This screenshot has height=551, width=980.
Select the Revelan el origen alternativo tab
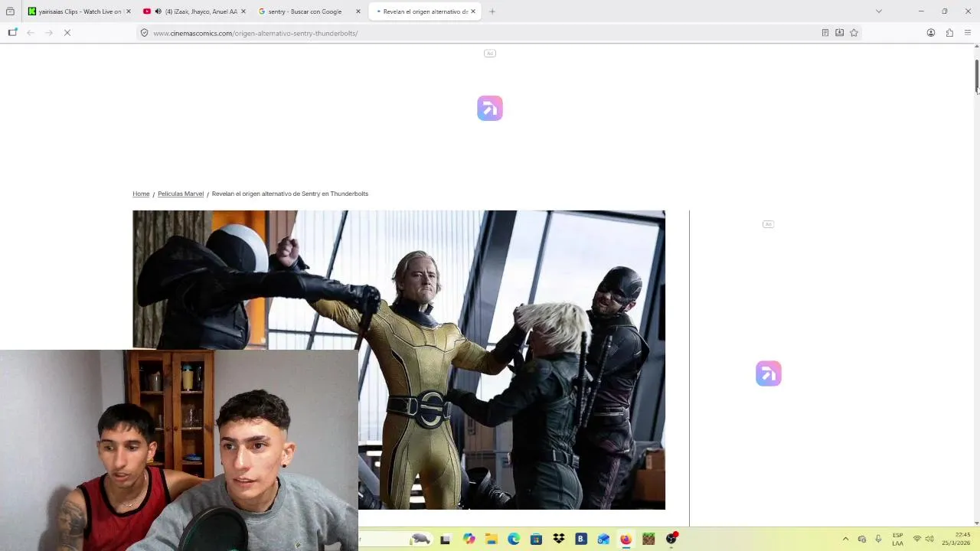424,11
